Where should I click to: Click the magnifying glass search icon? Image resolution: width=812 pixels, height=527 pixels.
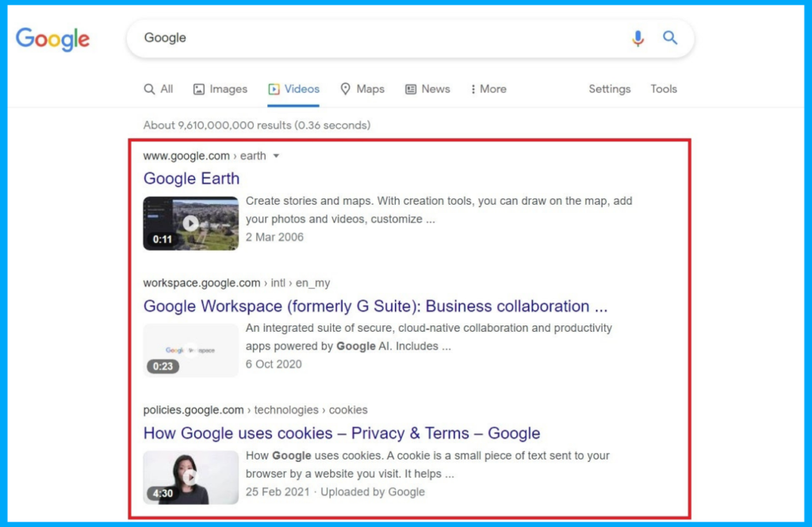[670, 37]
